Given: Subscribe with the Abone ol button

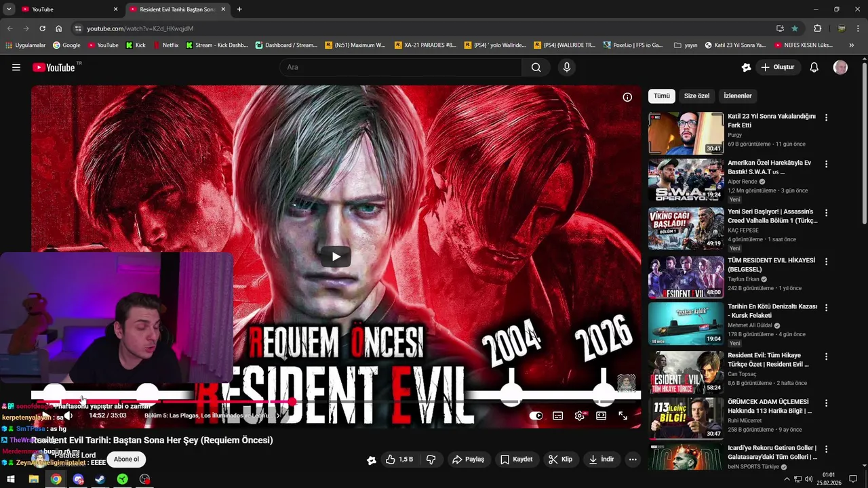Looking at the screenshot, I should coord(126,460).
